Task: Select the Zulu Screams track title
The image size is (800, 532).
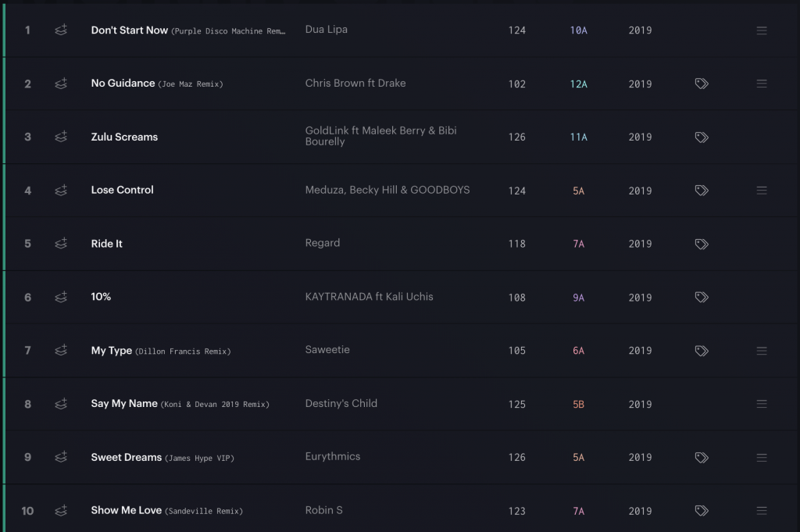Action: (124, 137)
